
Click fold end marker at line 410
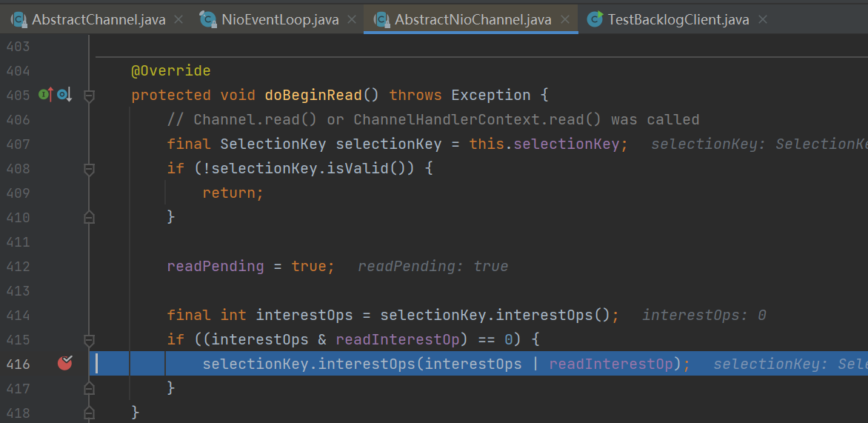pyautogui.click(x=90, y=218)
